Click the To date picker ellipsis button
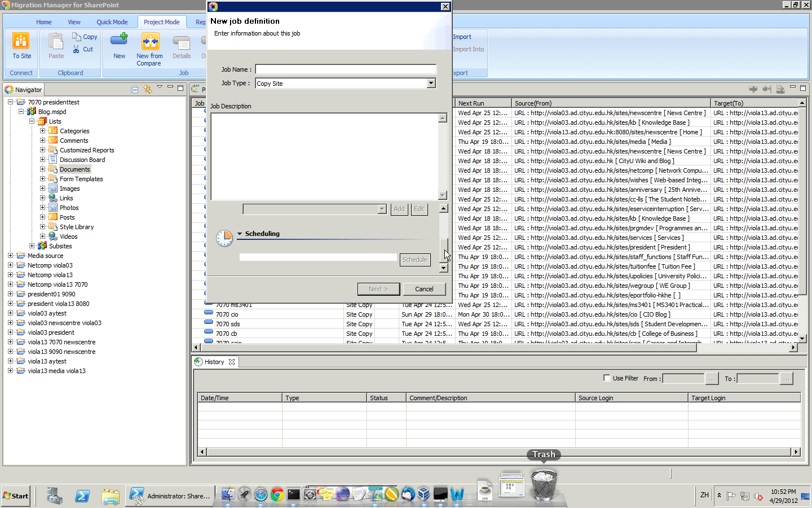Image resolution: width=812 pixels, height=508 pixels. (x=786, y=379)
